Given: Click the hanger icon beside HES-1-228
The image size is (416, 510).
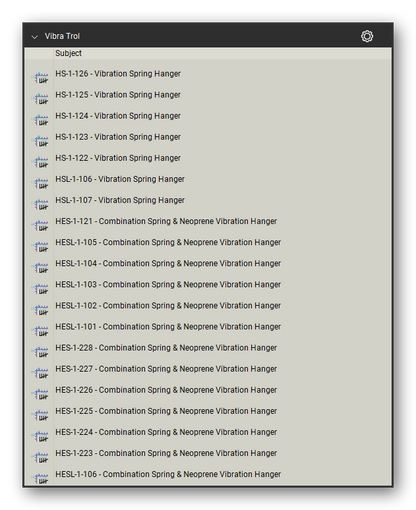Looking at the screenshot, I should point(40,351).
